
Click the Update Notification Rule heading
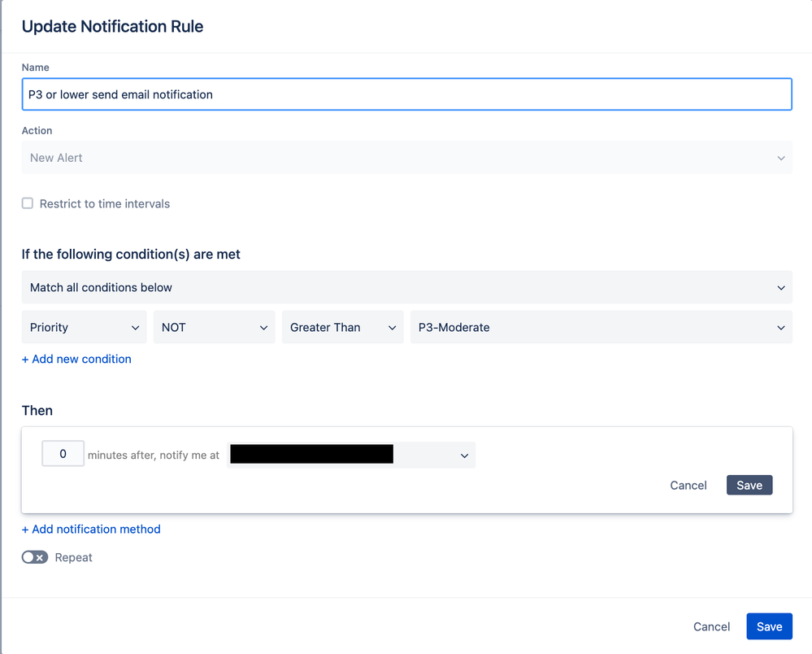point(112,26)
